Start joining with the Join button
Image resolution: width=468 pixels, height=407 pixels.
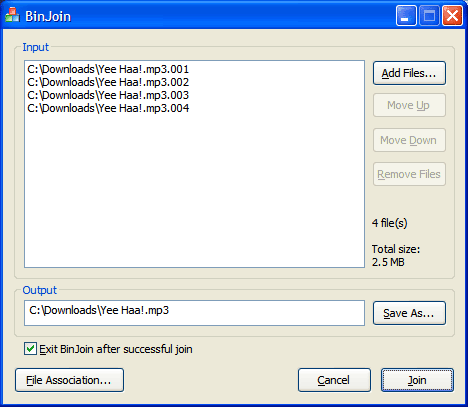point(417,380)
